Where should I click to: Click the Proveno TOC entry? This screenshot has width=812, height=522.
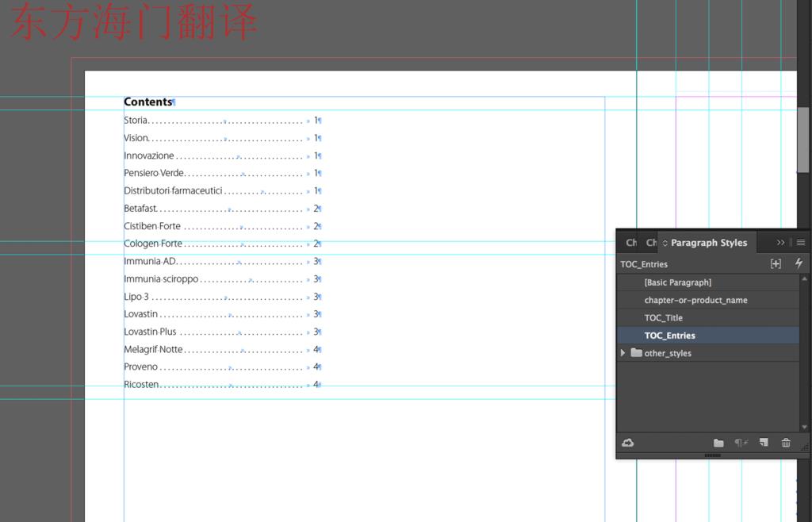[141, 367]
